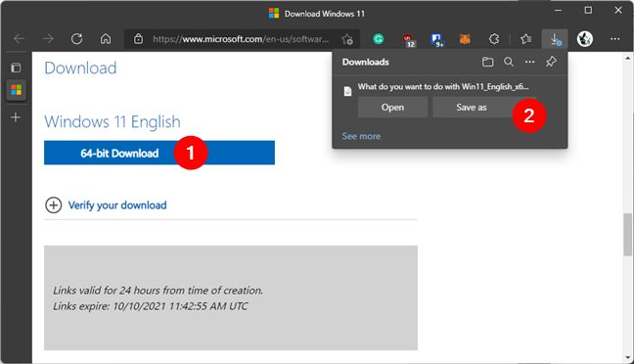This screenshot has width=634, height=364.
Task: Open the downloaded Win11 file
Action: tap(392, 108)
